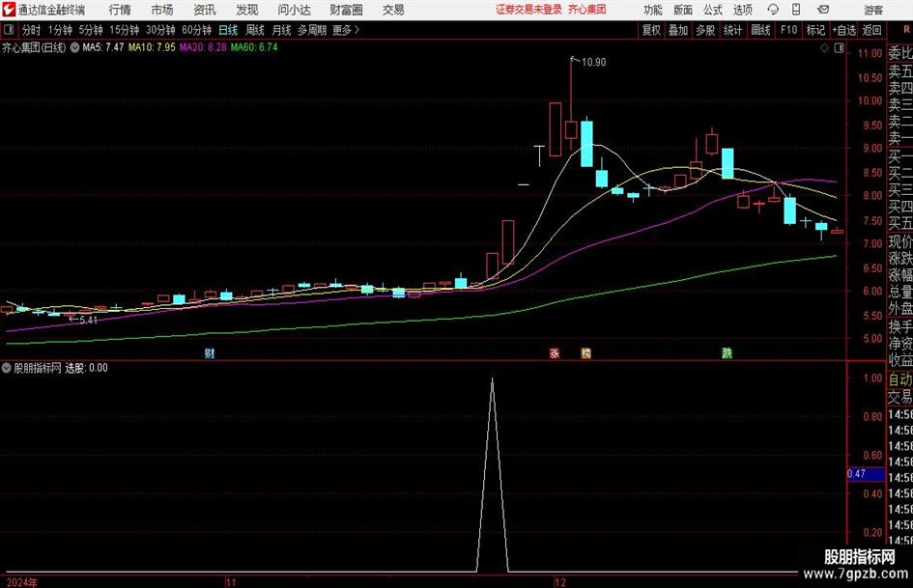Expand 更多 periods list
The height and width of the screenshot is (588, 913).
(x=347, y=30)
